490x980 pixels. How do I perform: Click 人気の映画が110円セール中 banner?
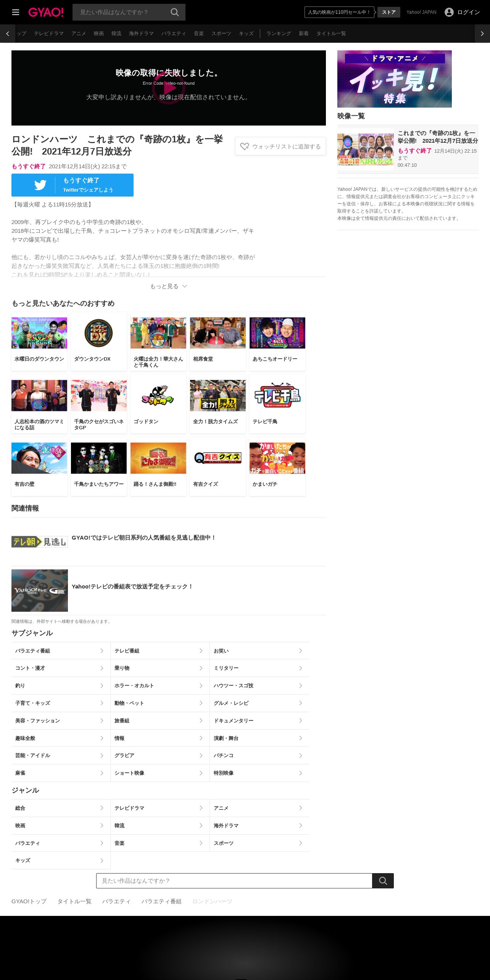tap(339, 12)
